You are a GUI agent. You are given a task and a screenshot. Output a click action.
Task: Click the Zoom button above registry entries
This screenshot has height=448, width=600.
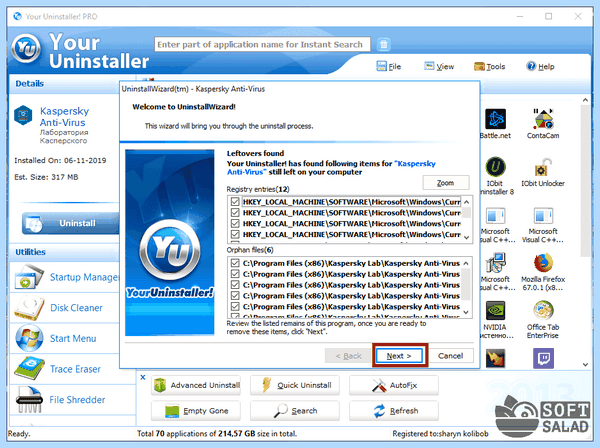point(446,183)
